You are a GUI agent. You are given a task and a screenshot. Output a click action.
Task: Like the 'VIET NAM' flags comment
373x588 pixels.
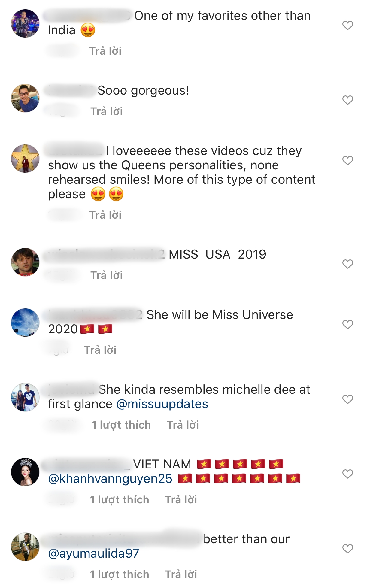coord(347,474)
